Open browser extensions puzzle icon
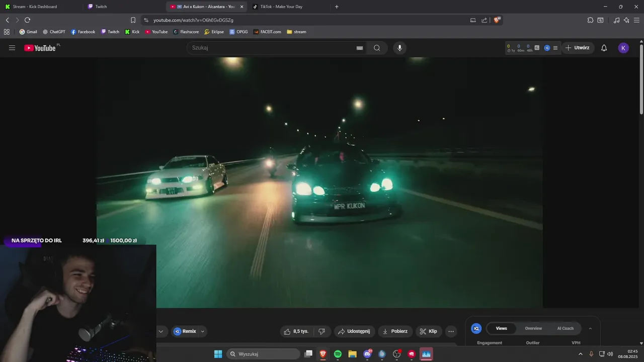This screenshot has height=362, width=644. 590,20
